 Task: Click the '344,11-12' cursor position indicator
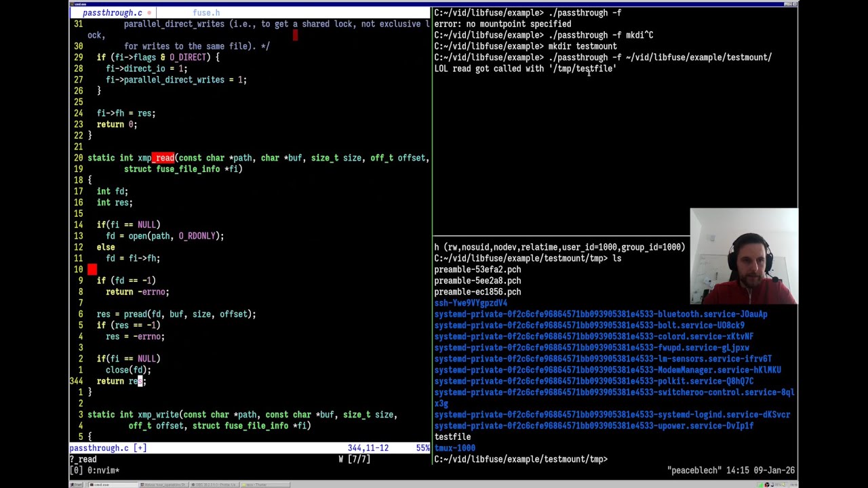368,448
